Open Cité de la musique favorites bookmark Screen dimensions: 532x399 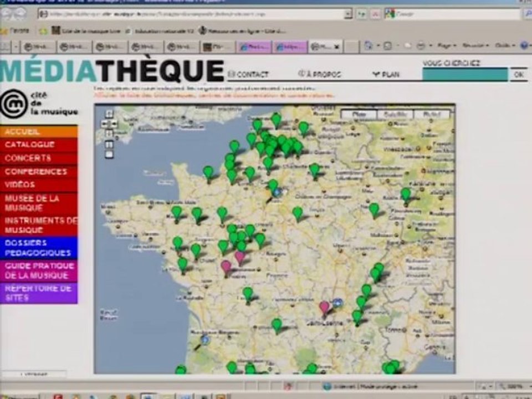(86, 31)
